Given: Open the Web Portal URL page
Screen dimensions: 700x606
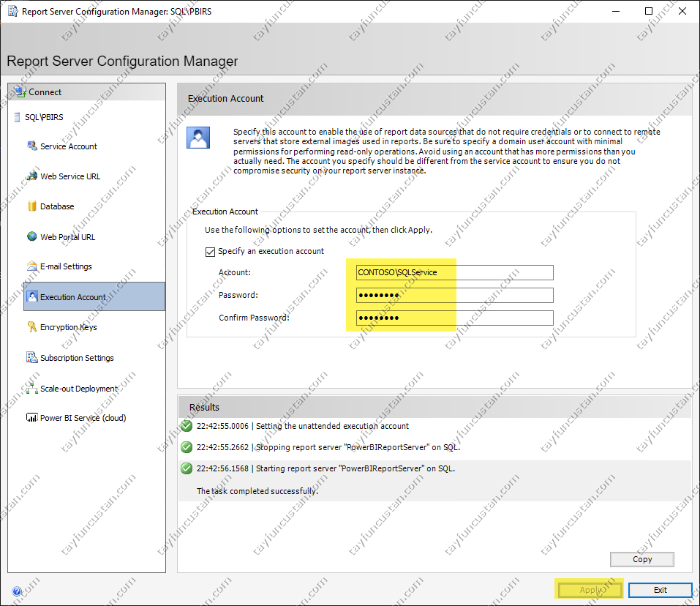Looking at the screenshot, I should click(67, 237).
